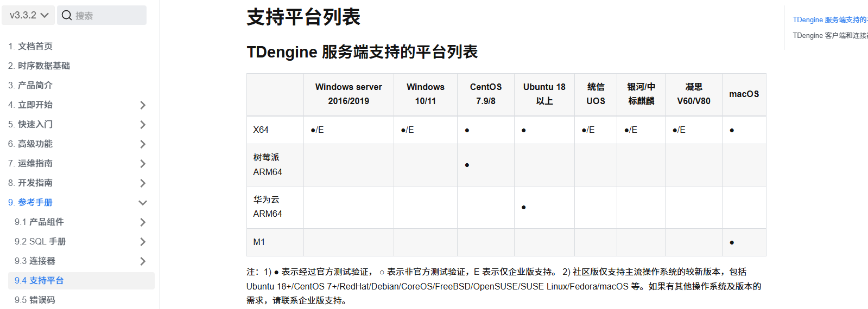This screenshot has height=309, width=868.
Task: Click the search magnifier icon
Action: [x=67, y=15]
